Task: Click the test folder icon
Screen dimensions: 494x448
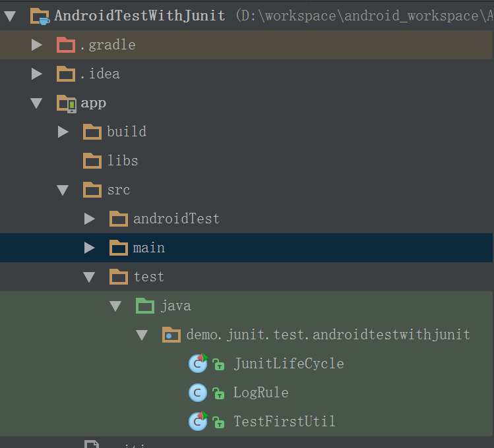Action: point(119,277)
